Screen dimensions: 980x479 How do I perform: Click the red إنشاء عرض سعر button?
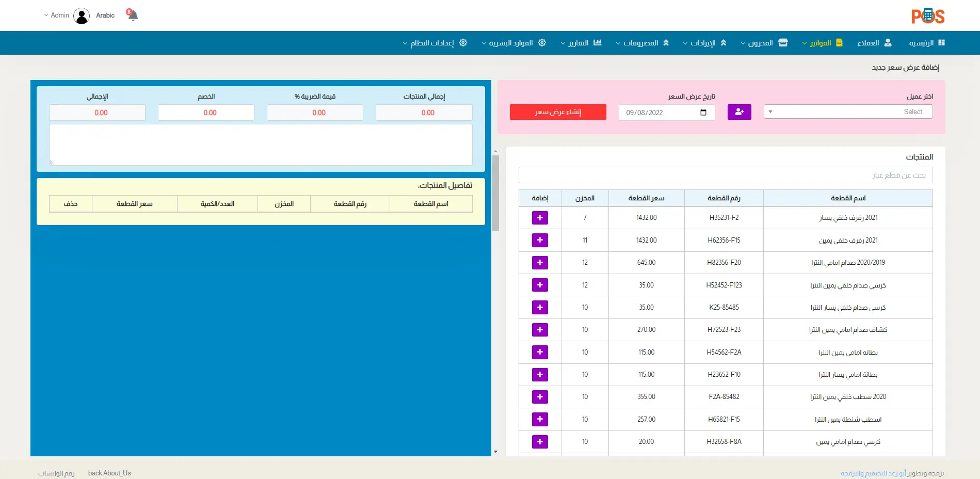click(558, 112)
